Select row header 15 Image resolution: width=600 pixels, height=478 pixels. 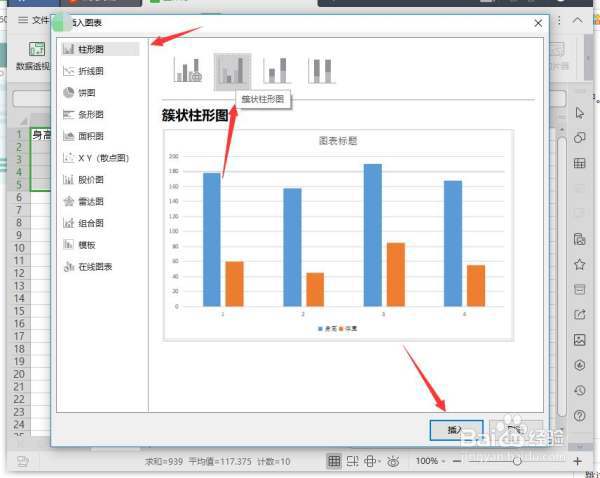(19, 311)
